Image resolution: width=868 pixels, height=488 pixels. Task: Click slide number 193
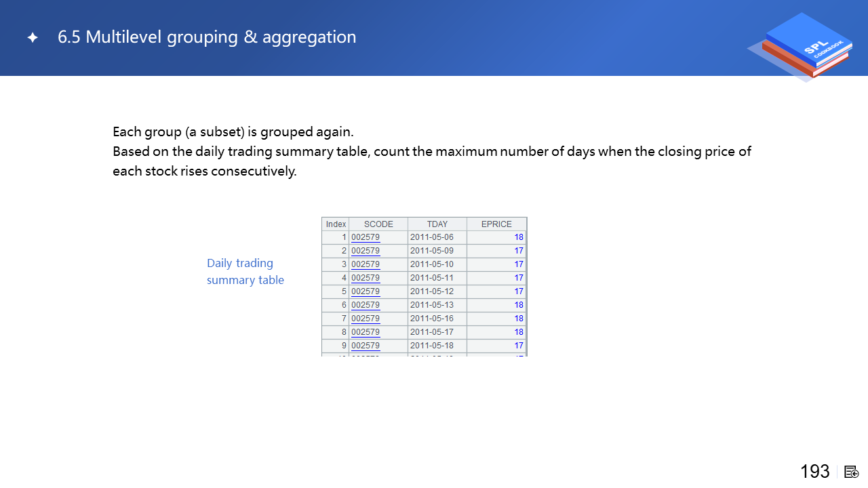pos(814,472)
